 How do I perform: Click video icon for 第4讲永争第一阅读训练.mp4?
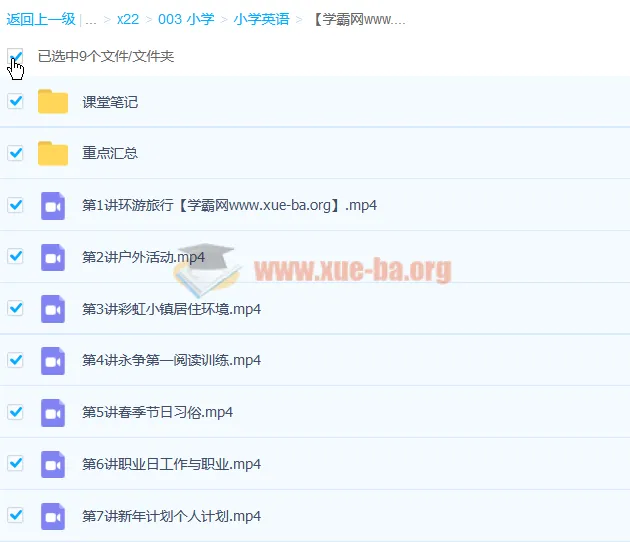point(53,360)
